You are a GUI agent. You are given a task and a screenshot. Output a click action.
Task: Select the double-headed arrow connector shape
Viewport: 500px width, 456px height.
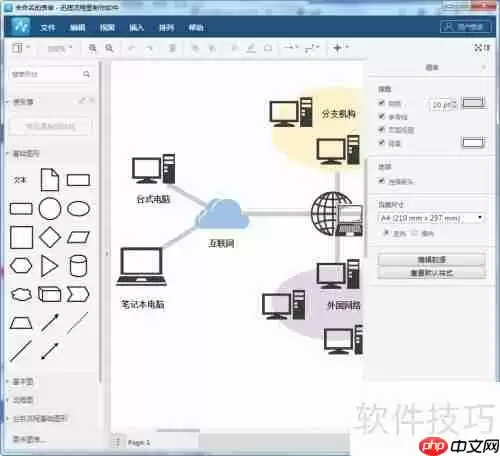50,351
